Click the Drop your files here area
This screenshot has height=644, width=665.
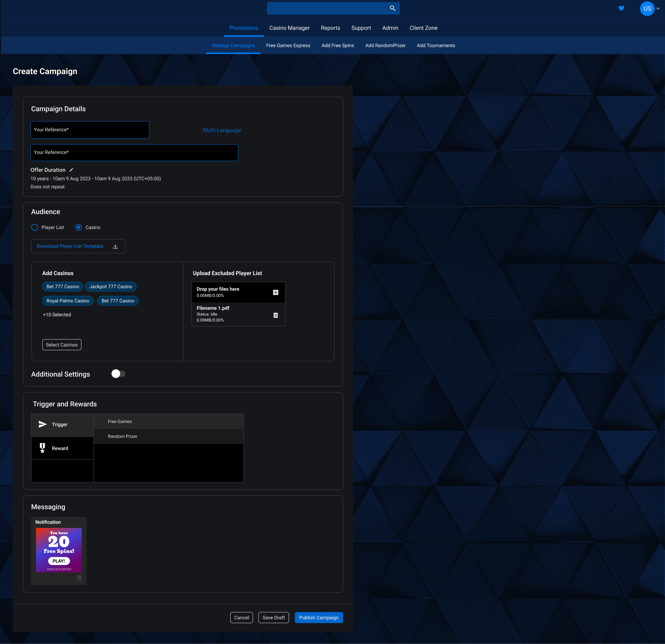pos(239,292)
